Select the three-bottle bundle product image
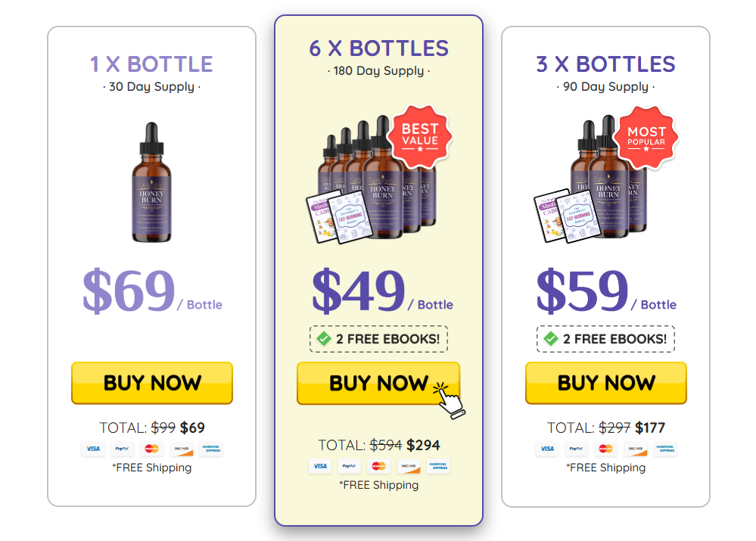Viewport: 756px width, 541px height. [594, 185]
